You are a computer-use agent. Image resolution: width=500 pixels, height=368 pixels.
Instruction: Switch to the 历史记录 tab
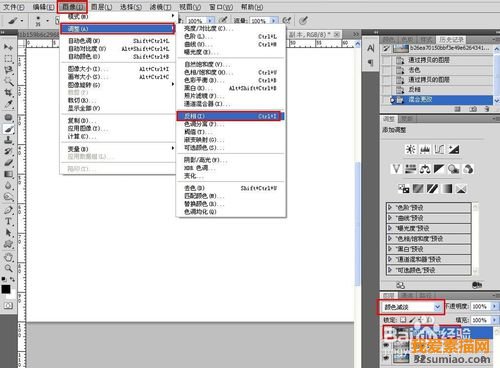click(x=452, y=40)
